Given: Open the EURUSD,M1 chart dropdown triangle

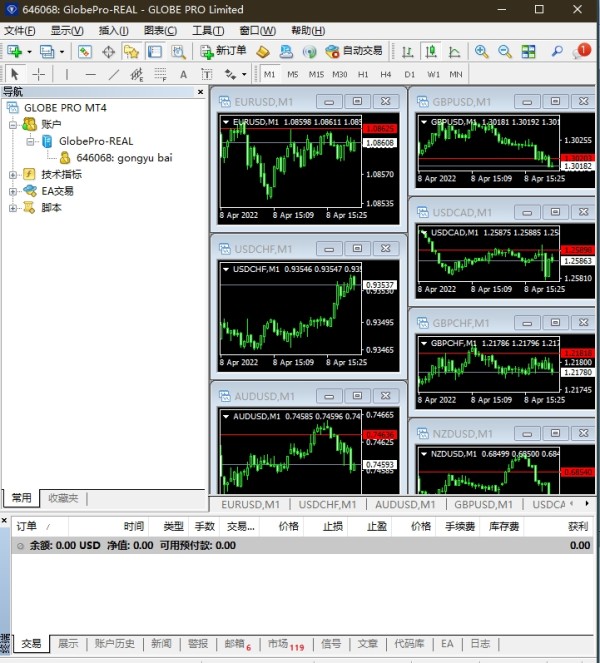Looking at the screenshot, I should pos(226,122).
